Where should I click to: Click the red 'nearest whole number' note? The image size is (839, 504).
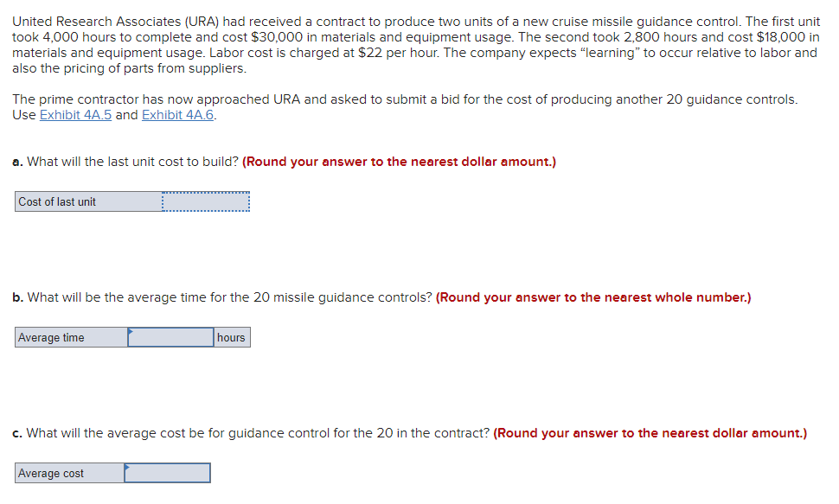click(x=593, y=297)
